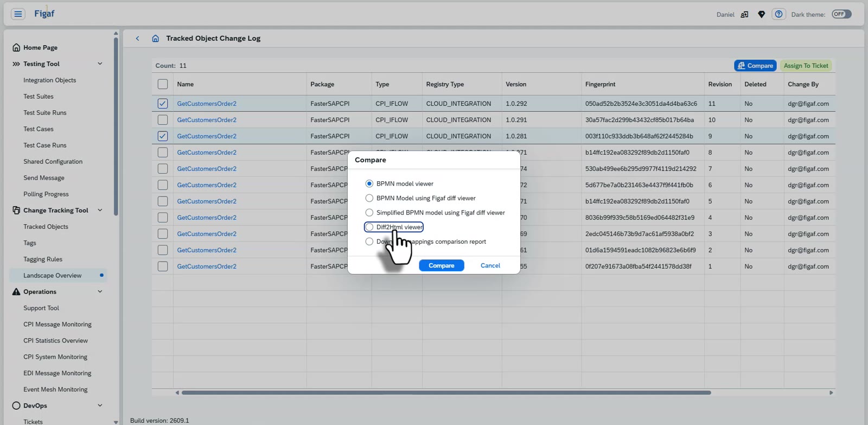Uncheck the row with version 1.0.292
868x425 pixels.
pos(163,104)
